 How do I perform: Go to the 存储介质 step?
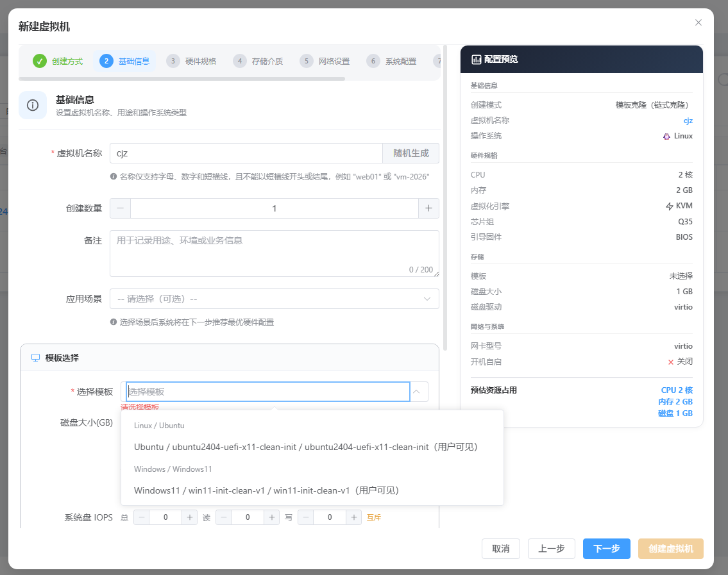(258, 61)
